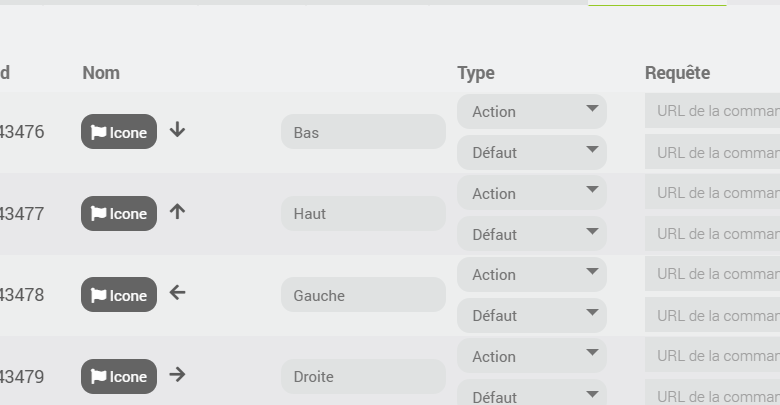The width and height of the screenshot is (780, 405).
Task: Open the Défaut subtype dropdown for Bas
Action: point(532,152)
